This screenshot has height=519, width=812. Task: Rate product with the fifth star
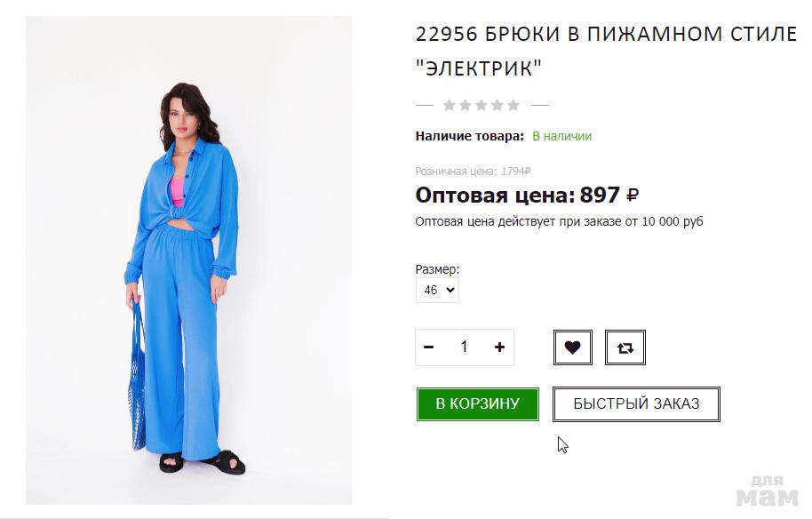513,106
